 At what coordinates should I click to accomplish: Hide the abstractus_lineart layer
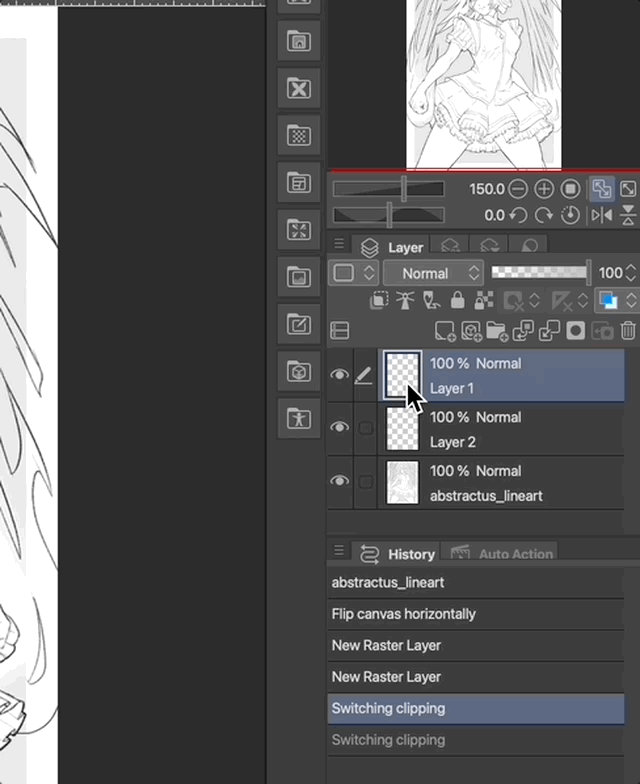pyautogui.click(x=340, y=480)
